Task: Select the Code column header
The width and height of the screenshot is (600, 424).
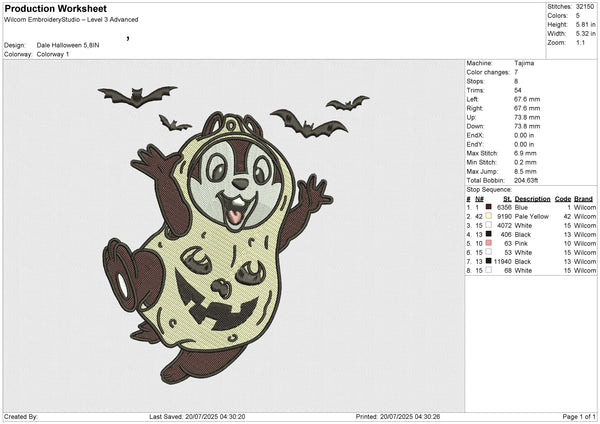Action: coord(563,198)
